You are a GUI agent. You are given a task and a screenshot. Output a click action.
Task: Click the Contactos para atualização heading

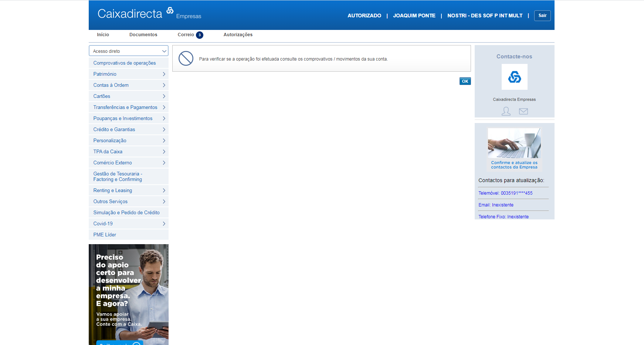511,180
